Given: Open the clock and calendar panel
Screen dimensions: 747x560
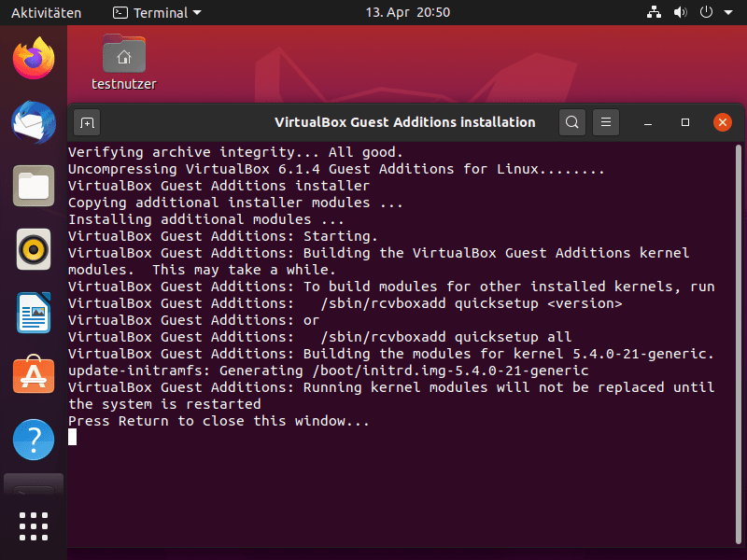Looking at the screenshot, I should 407,13.
